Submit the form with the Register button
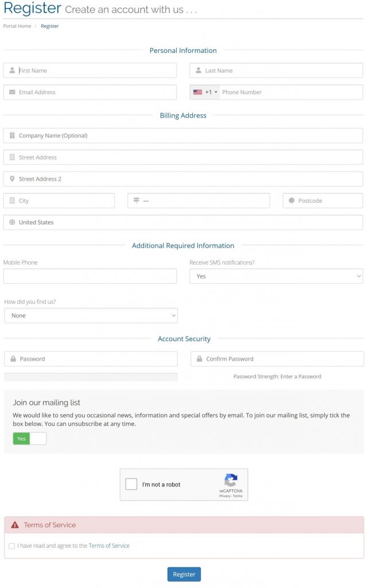 (184, 574)
